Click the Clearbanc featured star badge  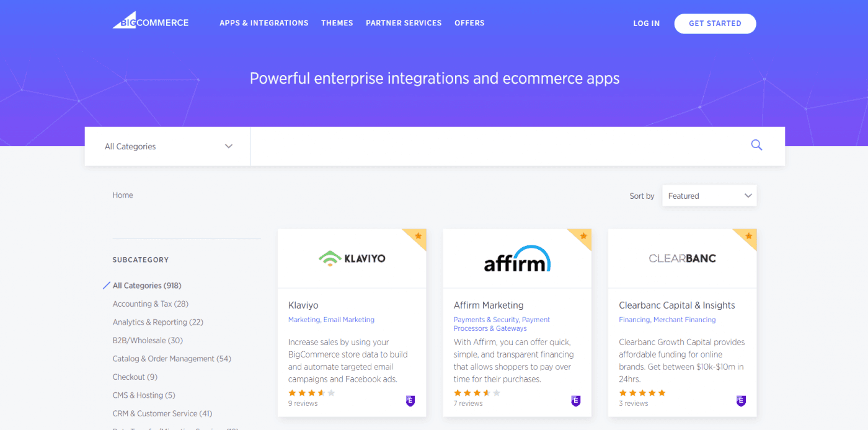[748, 236]
